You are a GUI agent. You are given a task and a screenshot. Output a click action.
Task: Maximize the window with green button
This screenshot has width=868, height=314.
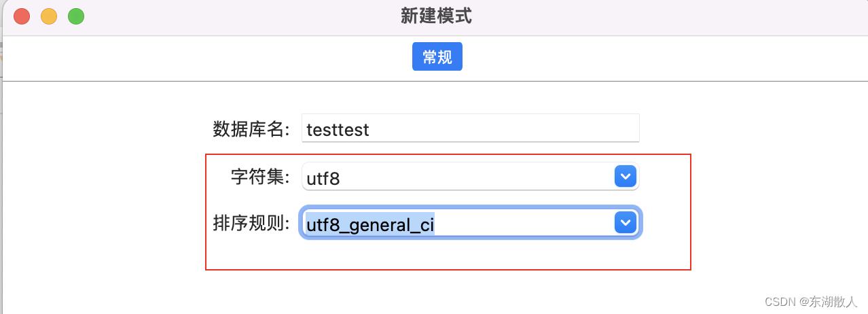tap(76, 16)
